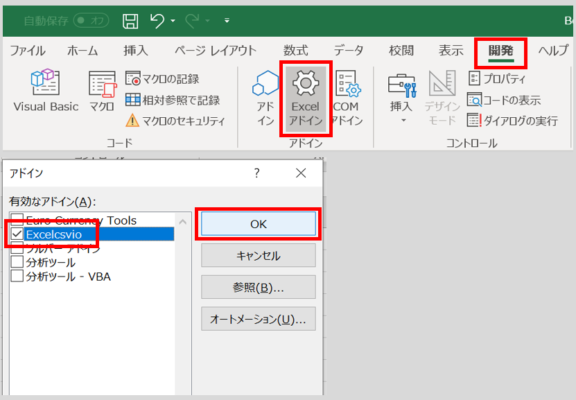Open the ページ レイアウト tab
The width and height of the screenshot is (576, 400).
click(215, 51)
